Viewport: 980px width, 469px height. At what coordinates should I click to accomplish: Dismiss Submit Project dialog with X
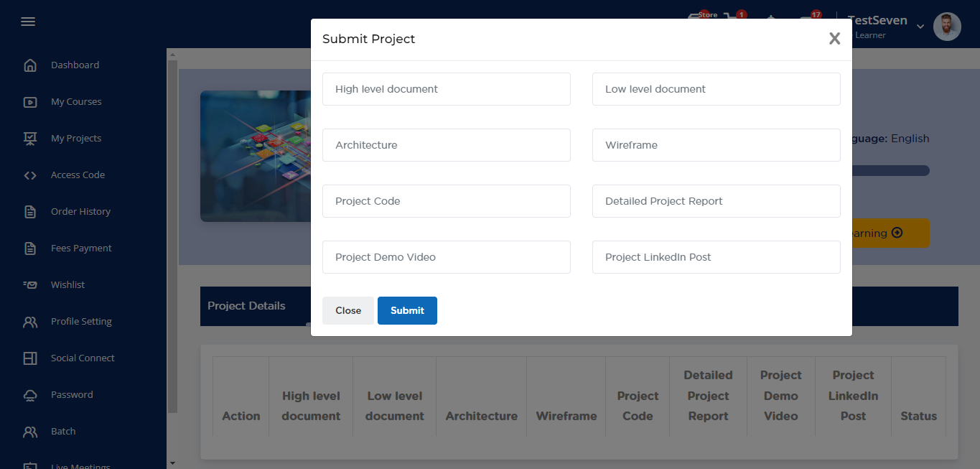834,39
